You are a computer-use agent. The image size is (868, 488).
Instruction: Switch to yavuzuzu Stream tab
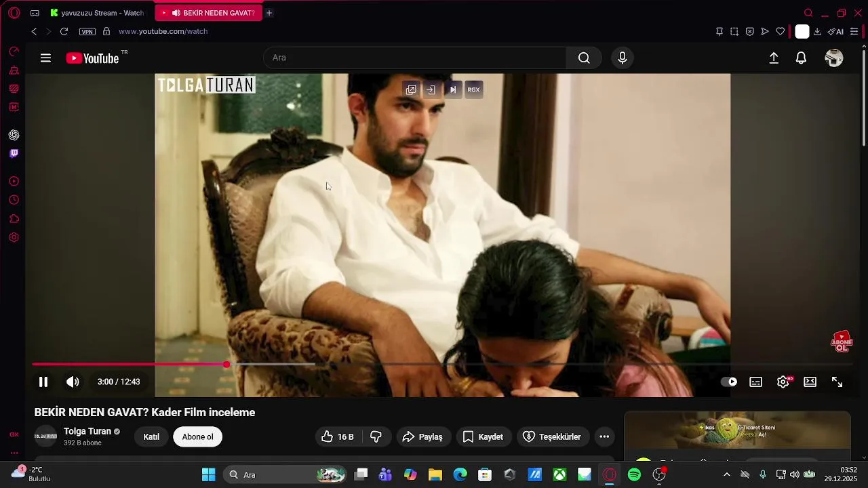[x=97, y=13]
